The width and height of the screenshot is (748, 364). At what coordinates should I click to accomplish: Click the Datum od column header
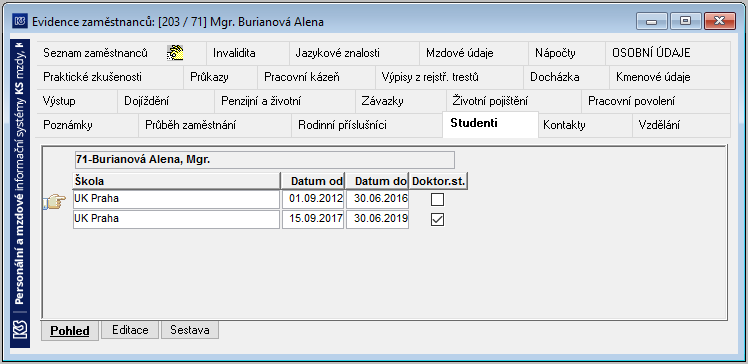point(312,181)
